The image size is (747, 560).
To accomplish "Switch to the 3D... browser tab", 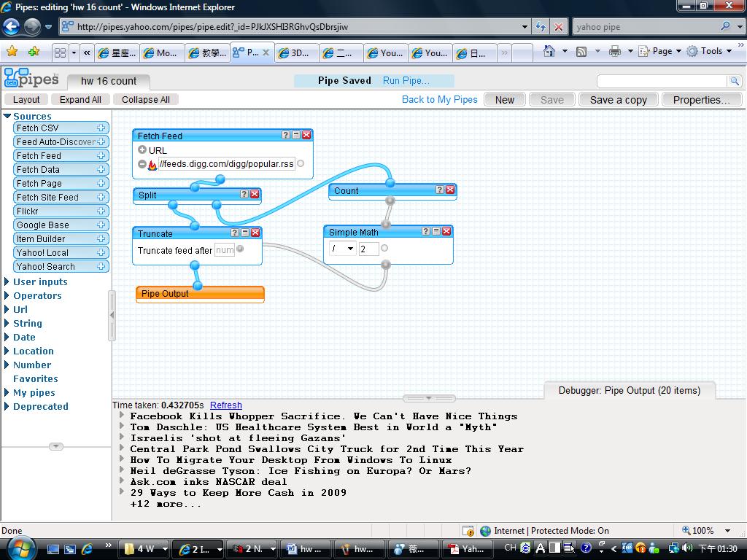I will [x=295, y=52].
